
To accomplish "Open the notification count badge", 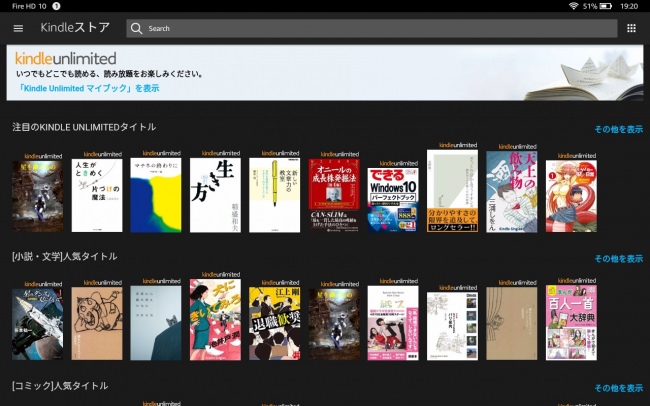I will click(x=56, y=6).
